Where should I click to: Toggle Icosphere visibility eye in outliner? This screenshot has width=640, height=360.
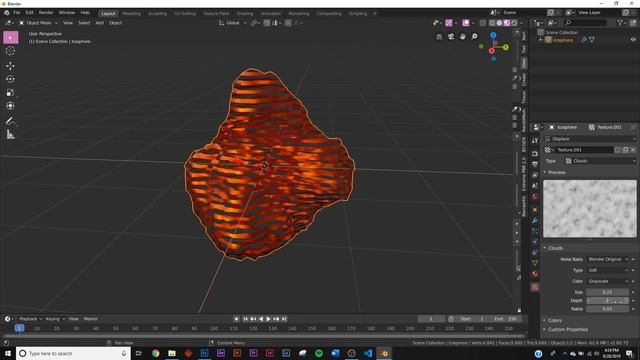pos(633,40)
